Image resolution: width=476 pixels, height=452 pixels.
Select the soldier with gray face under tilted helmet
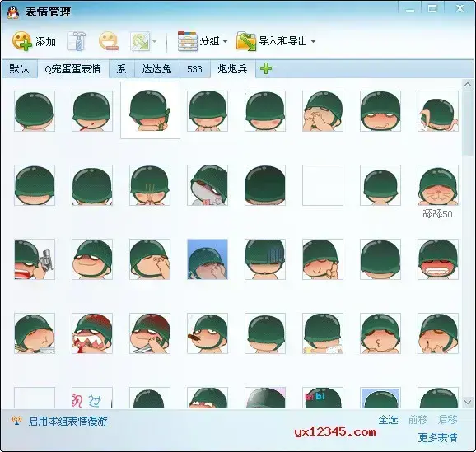click(208, 185)
